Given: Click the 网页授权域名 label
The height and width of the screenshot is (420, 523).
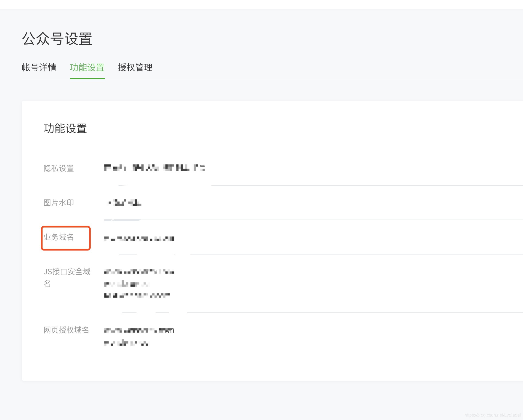Looking at the screenshot, I should click(66, 330).
